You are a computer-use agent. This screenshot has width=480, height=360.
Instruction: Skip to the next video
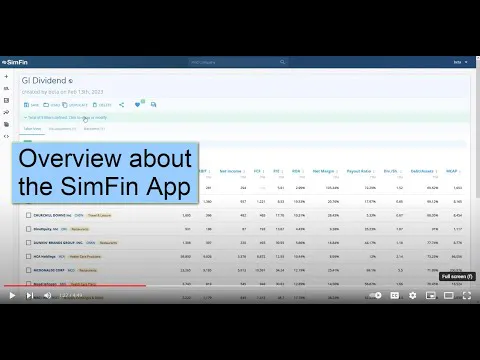[x=30, y=295]
